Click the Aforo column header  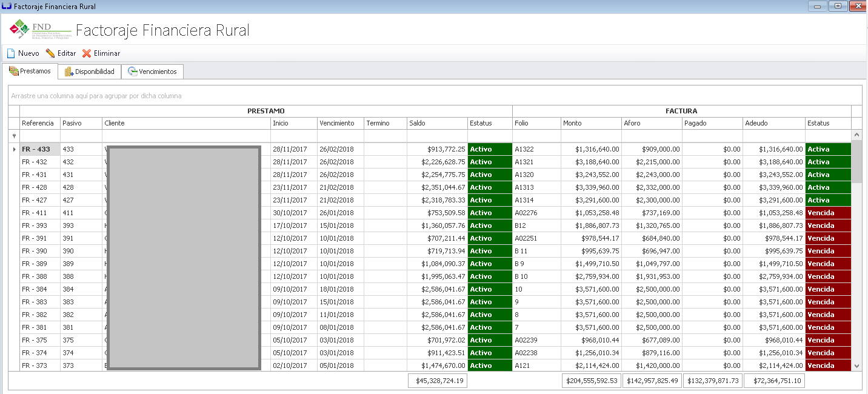point(652,123)
